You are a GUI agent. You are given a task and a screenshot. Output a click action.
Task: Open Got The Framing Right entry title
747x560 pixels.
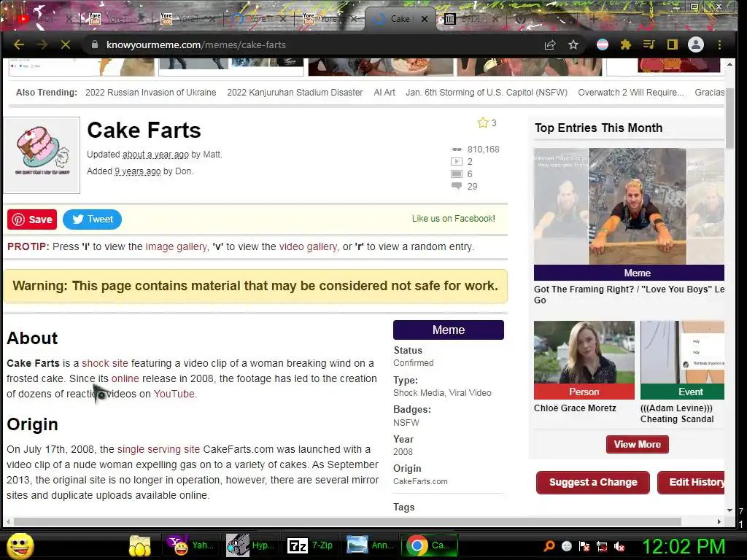click(629, 295)
